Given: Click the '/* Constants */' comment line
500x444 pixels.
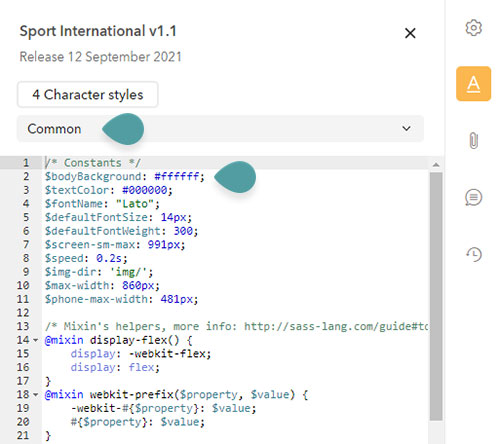Looking at the screenshot, I should point(93,163).
